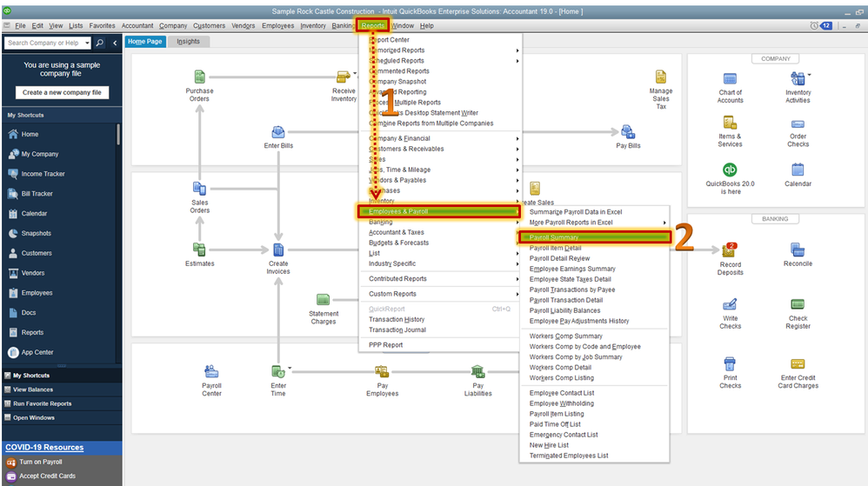Open Manage Sales Tax icon
868x486 pixels.
click(x=660, y=77)
